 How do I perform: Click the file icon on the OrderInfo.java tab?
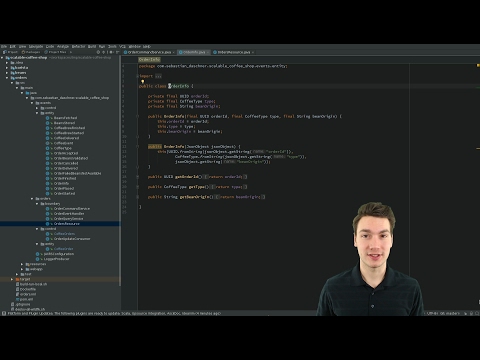180,52
